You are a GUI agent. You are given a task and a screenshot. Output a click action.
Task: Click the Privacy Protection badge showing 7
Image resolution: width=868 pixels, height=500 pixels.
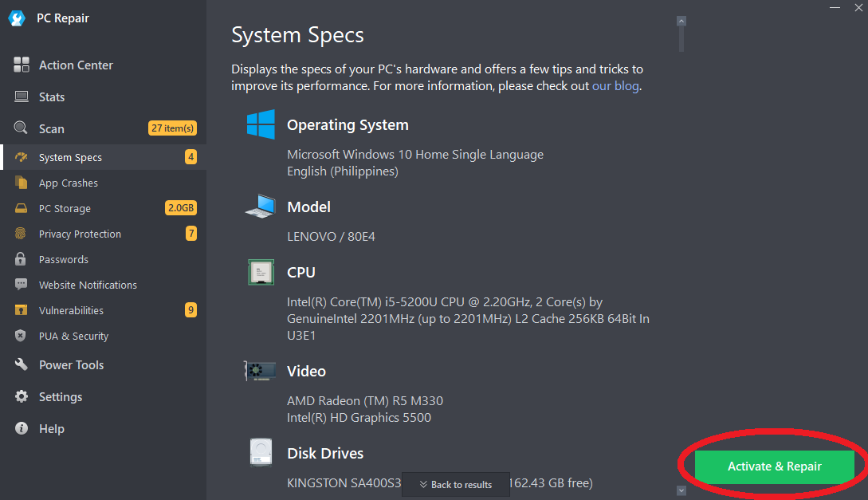190,233
